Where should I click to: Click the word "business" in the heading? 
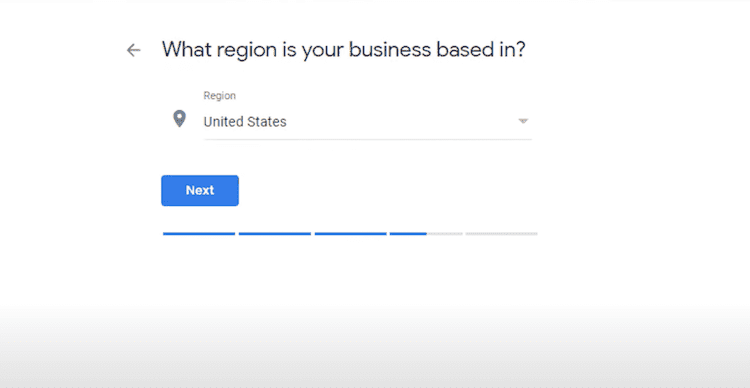coord(389,50)
